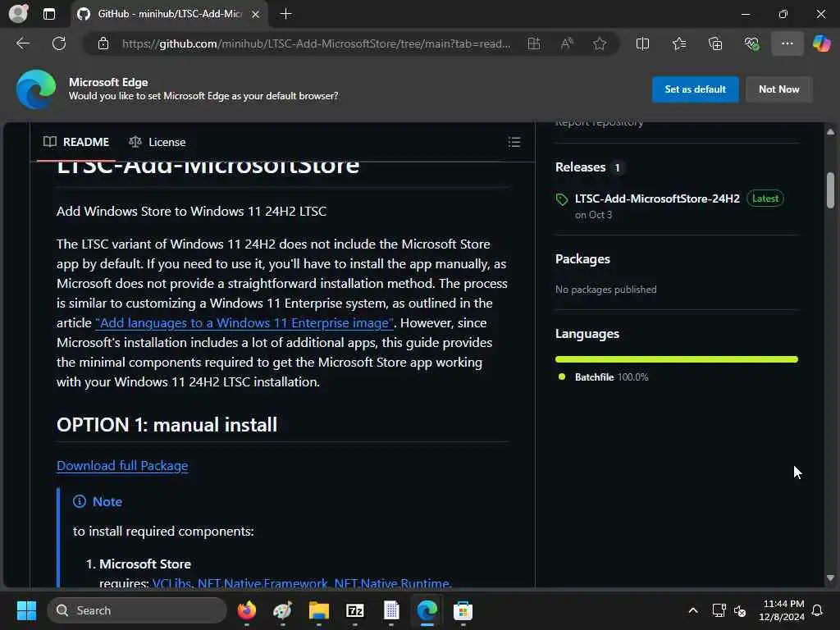Click the address bar URL
Image resolution: width=840 pixels, height=630 pixels.
pos(316,43)
